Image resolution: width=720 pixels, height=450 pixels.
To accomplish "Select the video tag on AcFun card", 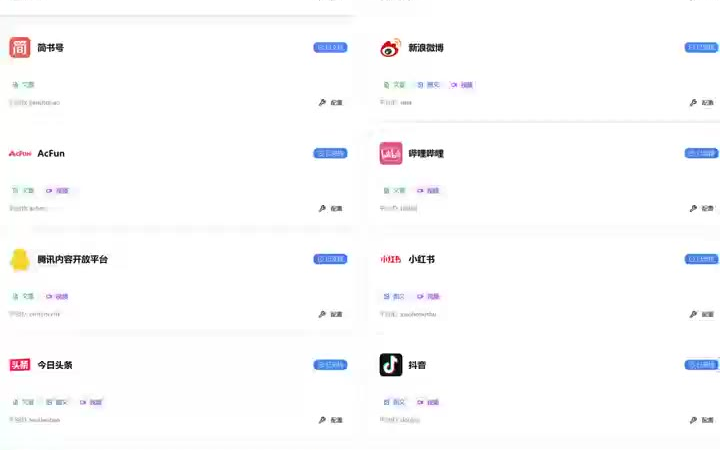I will [57, 191].
